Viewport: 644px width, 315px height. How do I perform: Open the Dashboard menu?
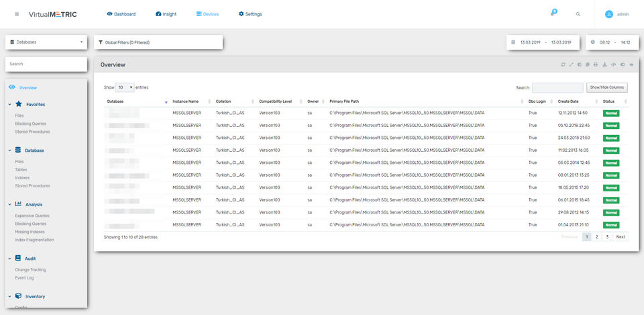pos(121,14)
